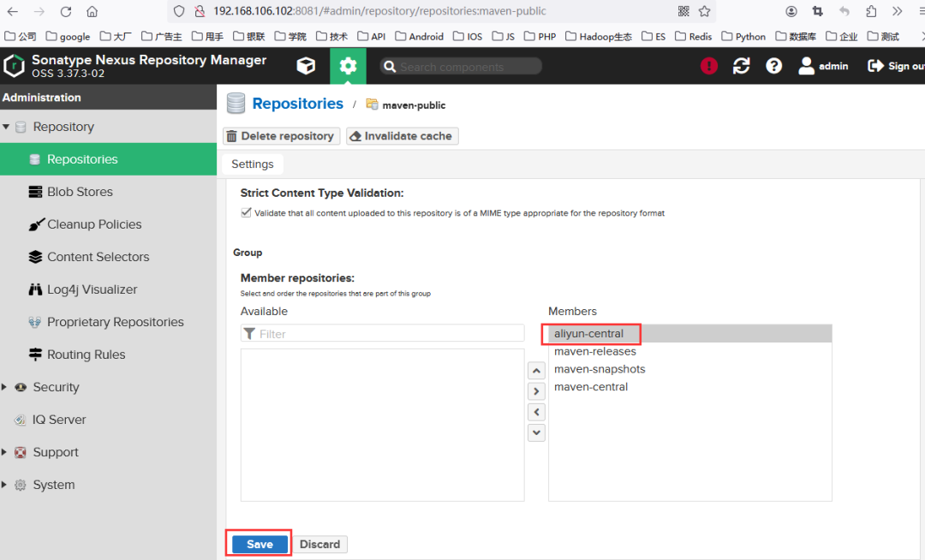Screen dimensions: 925x560
Task: Move member down with down-arrow button
Action: point(536,432)
